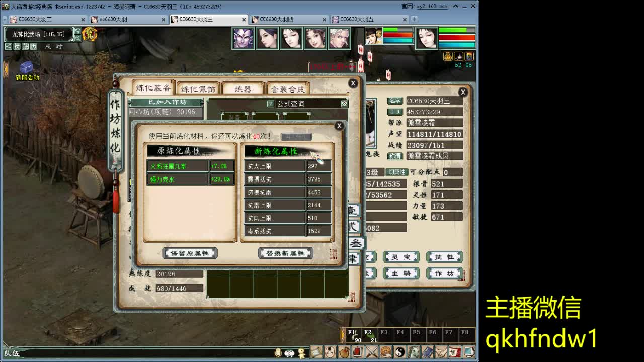
Task: Open the 套装合成 tab
Action: [288, 89]
